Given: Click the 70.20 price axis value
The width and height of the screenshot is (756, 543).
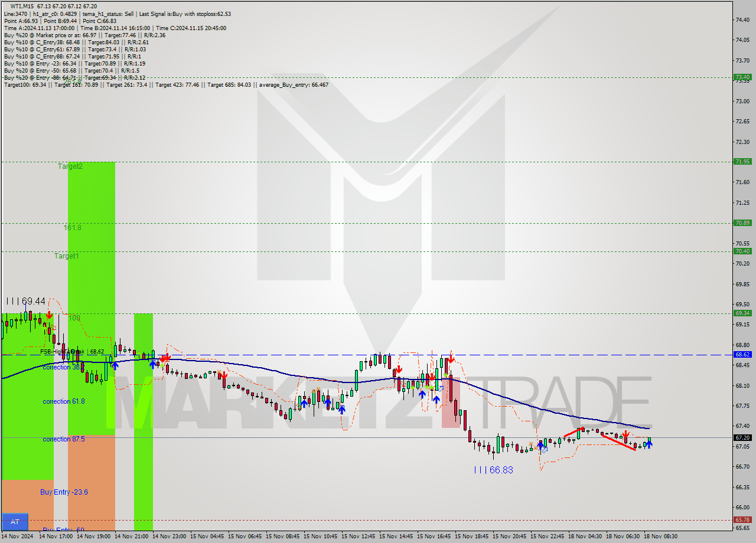Looking at the screenshot, I should click(742, 264).
